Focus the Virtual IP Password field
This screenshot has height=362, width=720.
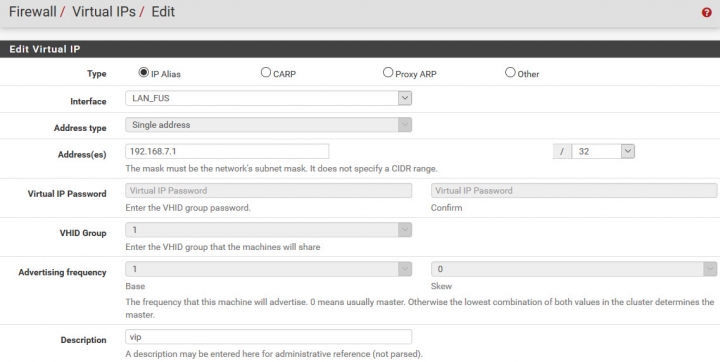pos(268,191)
